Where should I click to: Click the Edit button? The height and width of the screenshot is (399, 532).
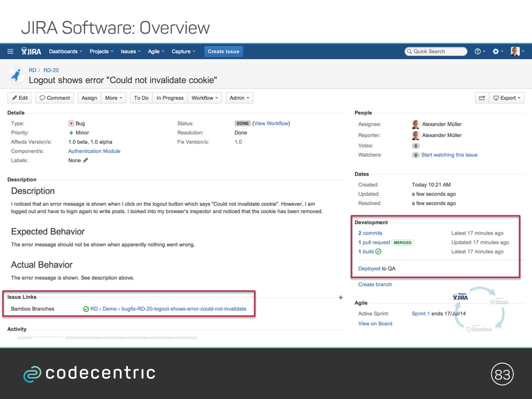tap(20, 98)
